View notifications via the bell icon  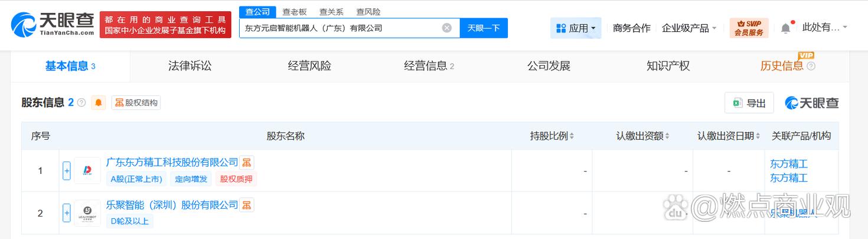785,28
